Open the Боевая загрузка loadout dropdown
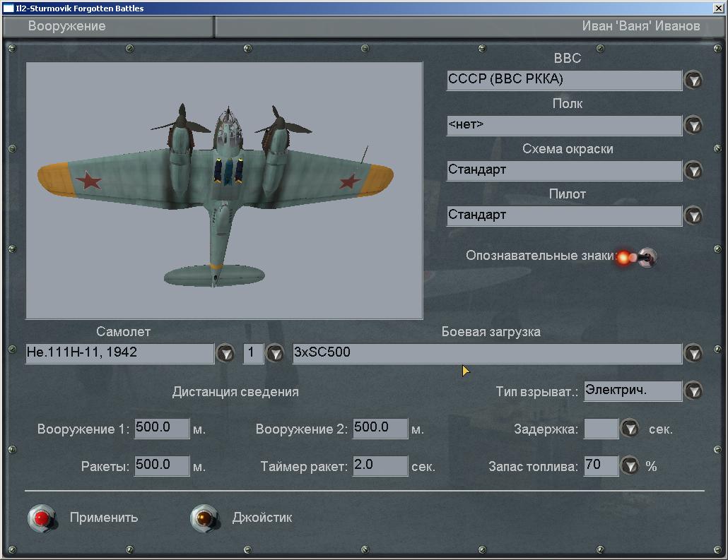Screen dimensions: 728x560 point(693,353)
